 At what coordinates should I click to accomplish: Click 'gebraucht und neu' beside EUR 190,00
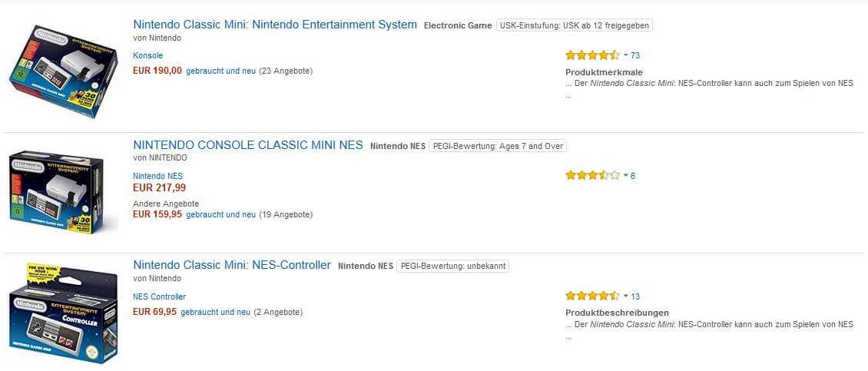[220, 71]
